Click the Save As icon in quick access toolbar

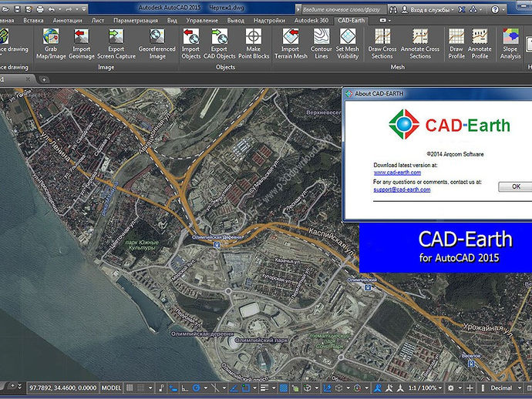(29, 8)
